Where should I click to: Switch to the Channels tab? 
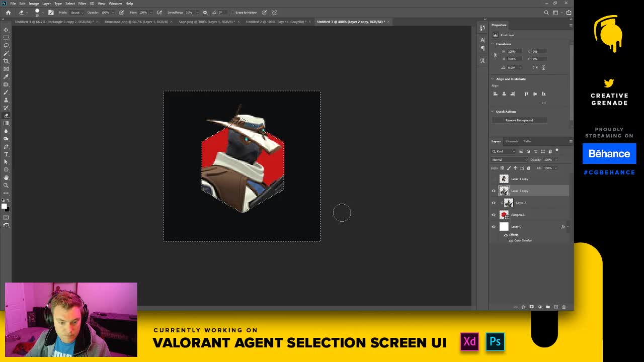tap(512, 141)
